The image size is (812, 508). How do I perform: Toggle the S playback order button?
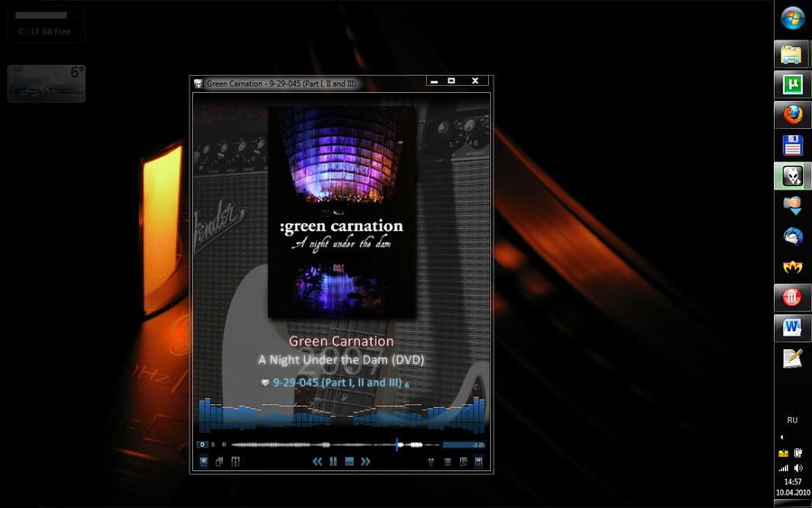(213, 444)
